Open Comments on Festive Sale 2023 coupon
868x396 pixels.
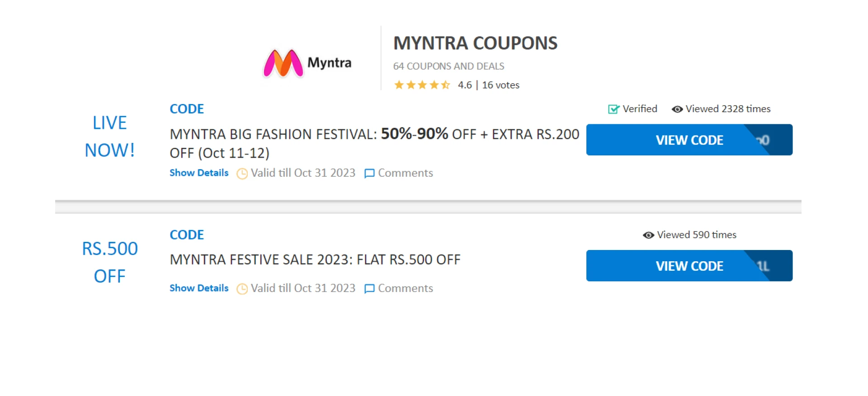[x=405, y=288]
